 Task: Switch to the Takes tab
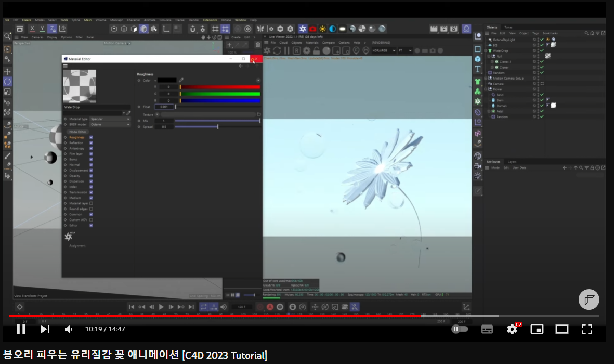pyautogui.click(x=508, y=28)
